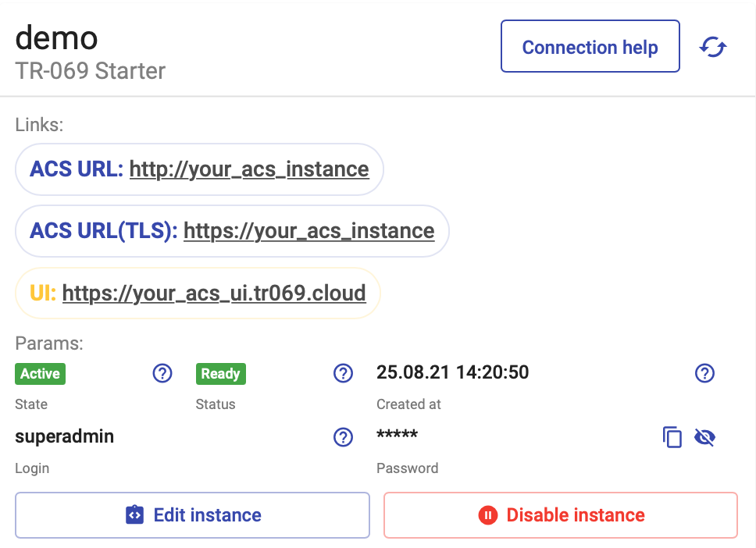Select the TR-069 Starter subtitle
756x548 pixels.
tap(89, 72)
